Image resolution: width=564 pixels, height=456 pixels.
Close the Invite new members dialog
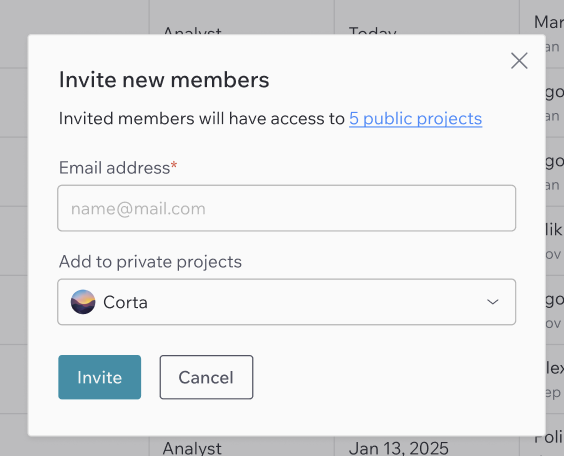click(x=519, y=60)
